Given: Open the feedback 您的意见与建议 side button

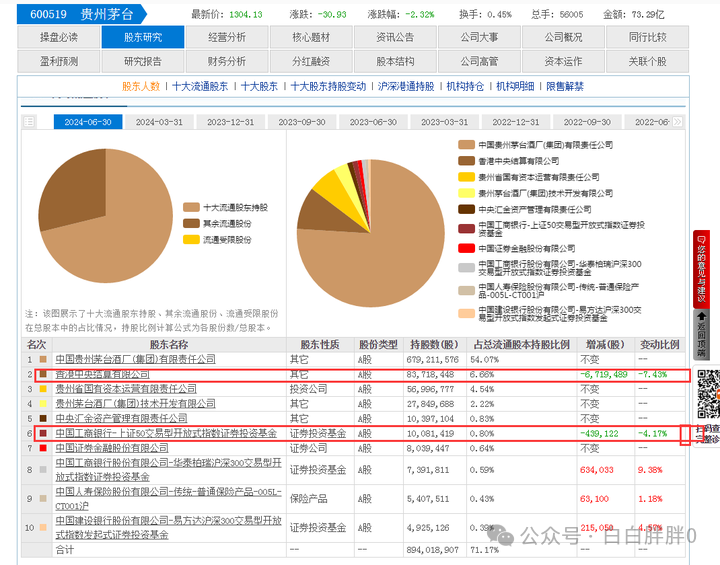Looking at the screenshot, I should pos(701,269).
